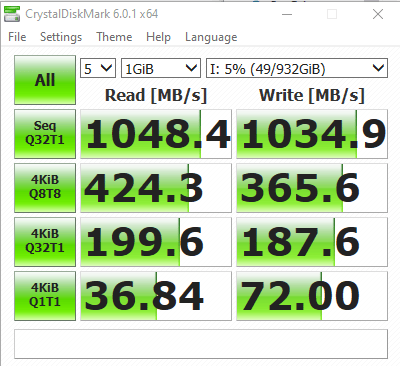Open the Language menu
Viewport: 400px width, 366px height.
[211, 37]
